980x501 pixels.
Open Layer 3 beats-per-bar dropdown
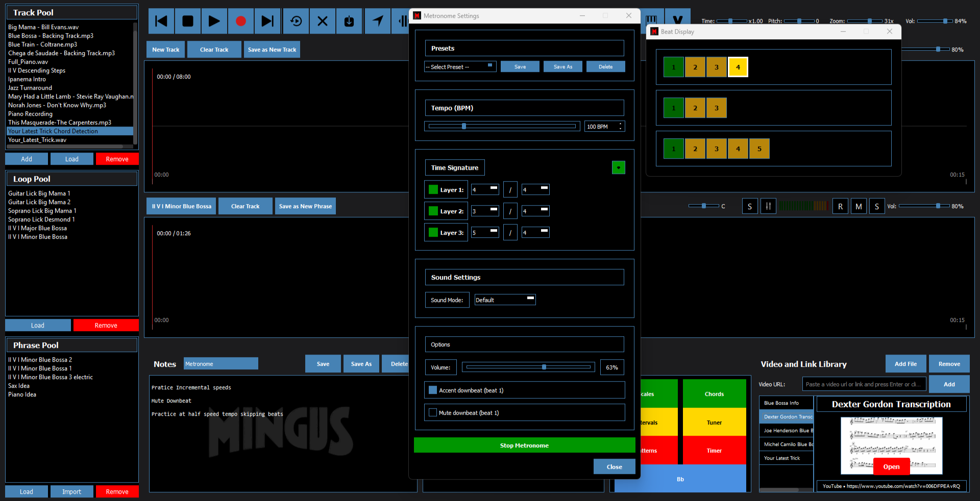pos(484,233)
